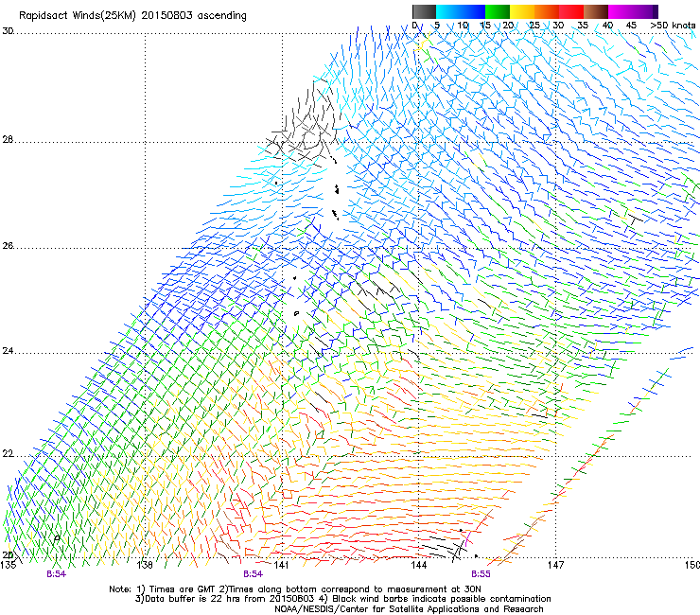Click the longitude label '135'
Viewport: 700px width, 615px height.
9,565
